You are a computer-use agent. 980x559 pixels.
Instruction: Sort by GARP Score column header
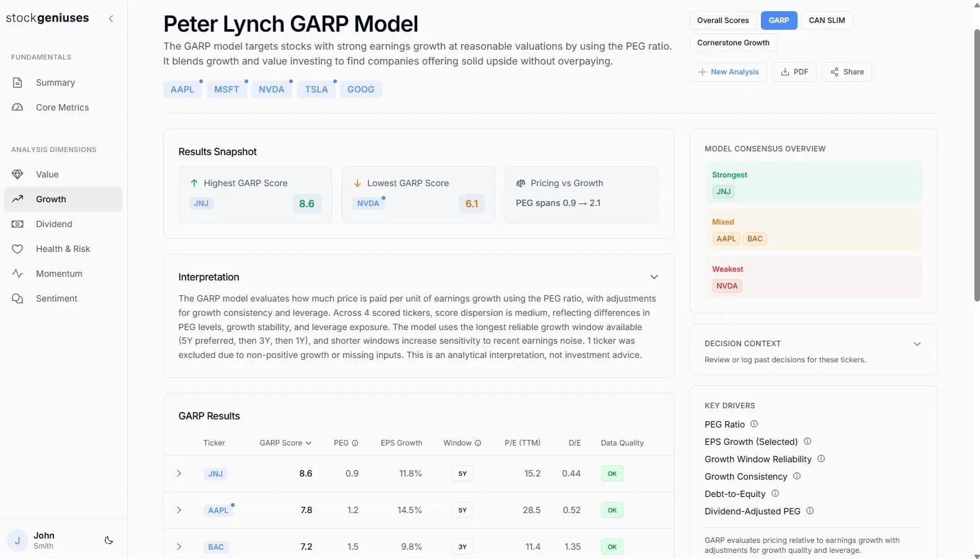tap(285, 443)
